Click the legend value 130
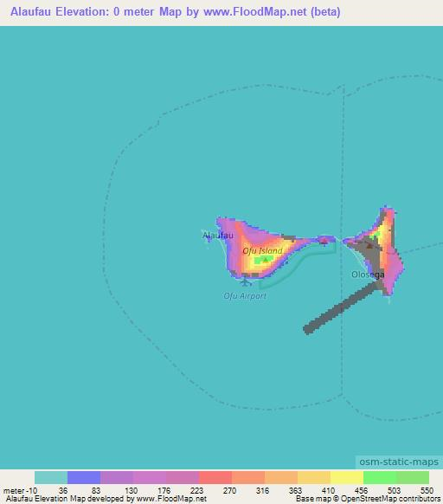443x504 pixels. 131,491
